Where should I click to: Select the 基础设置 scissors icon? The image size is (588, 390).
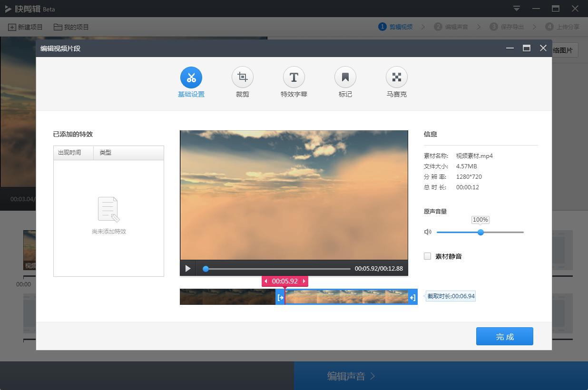click(x=191, y=77)
